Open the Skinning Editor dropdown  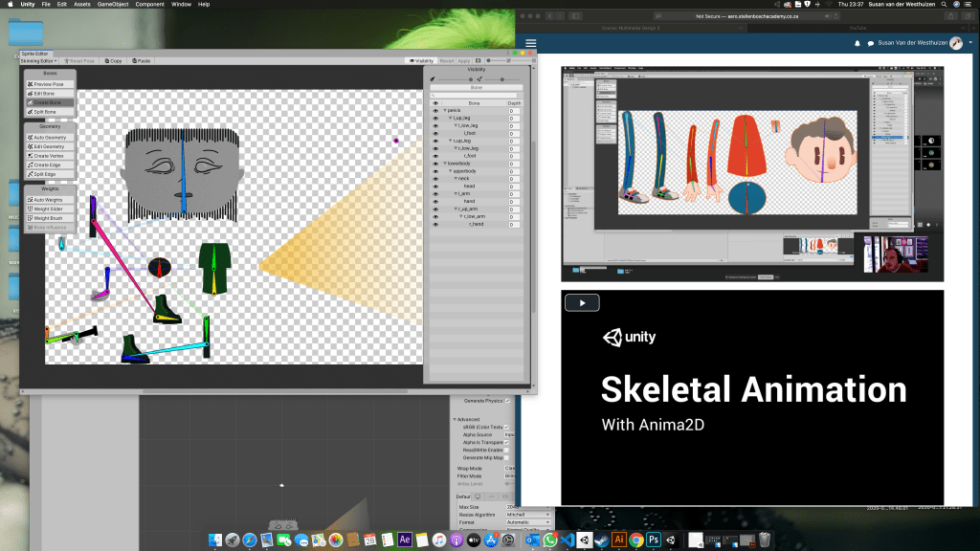point(40,60)
